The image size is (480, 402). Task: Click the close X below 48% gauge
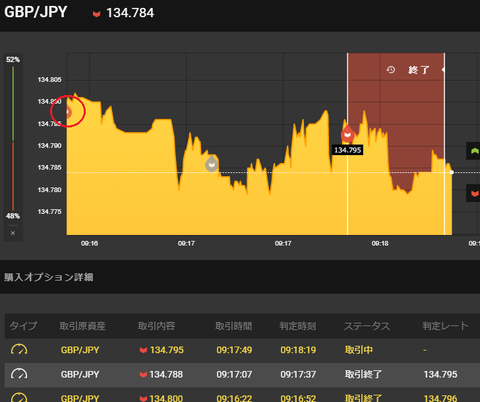tap(13, 233)
